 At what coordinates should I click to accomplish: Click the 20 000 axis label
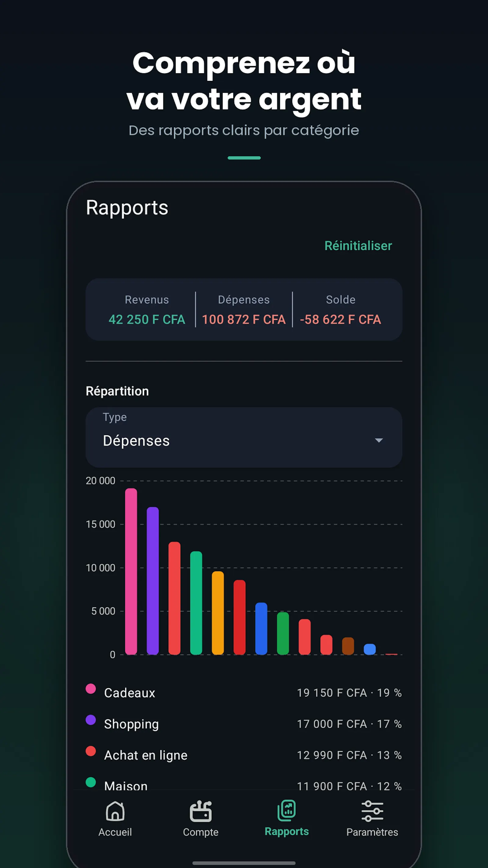(100, 481)
